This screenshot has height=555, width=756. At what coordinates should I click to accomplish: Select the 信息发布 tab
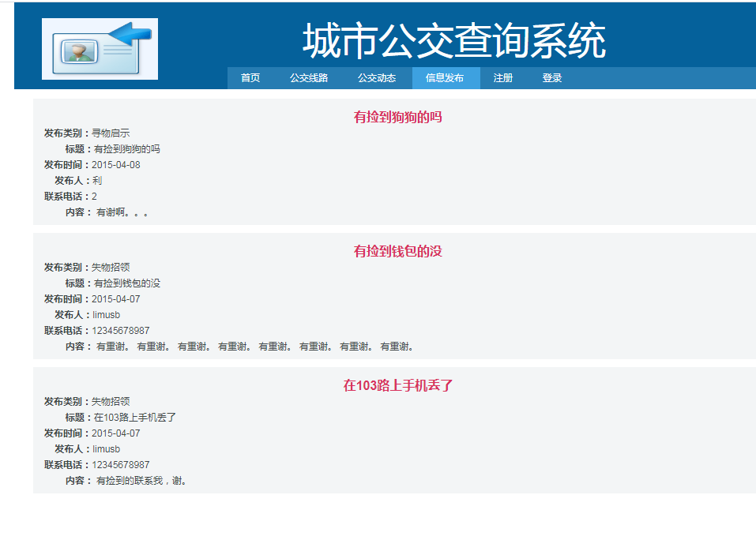tap(445, 78)
